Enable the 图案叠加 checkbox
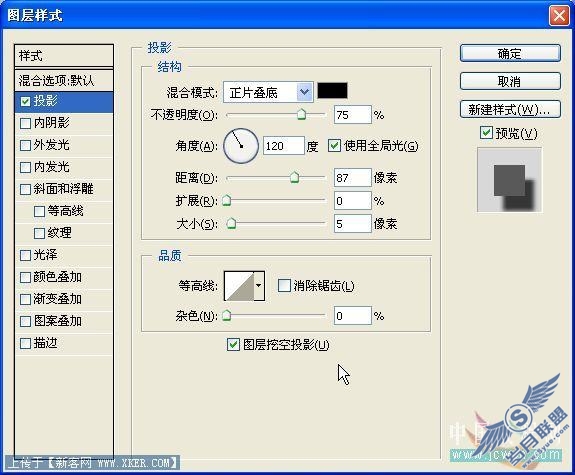Screen dimensions: 575x475 [25, 321]
